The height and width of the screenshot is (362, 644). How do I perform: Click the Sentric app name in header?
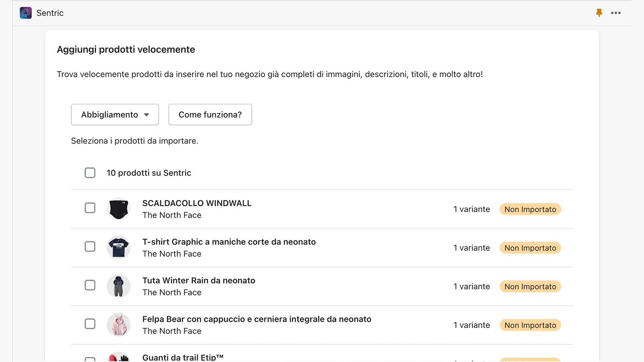pos(50,13)
